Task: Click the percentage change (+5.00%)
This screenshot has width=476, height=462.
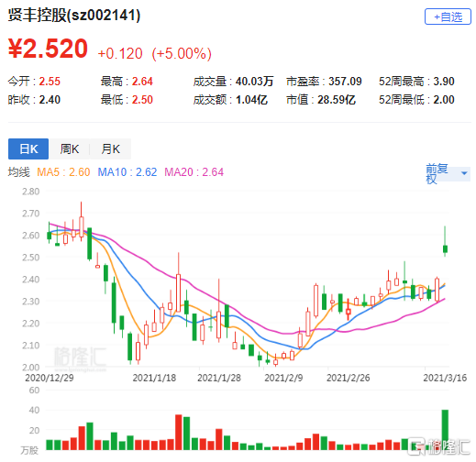Action: (x=182, y=53)
